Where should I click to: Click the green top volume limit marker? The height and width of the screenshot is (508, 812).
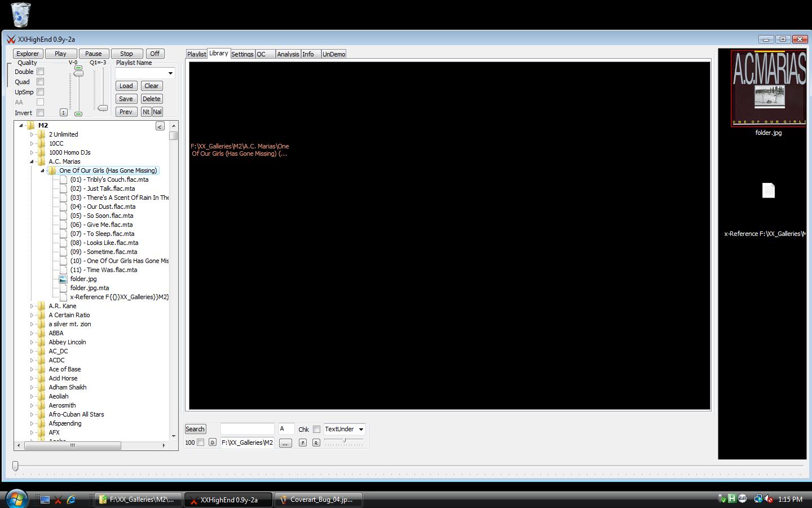pyautogui.click(x=78, y=68)
